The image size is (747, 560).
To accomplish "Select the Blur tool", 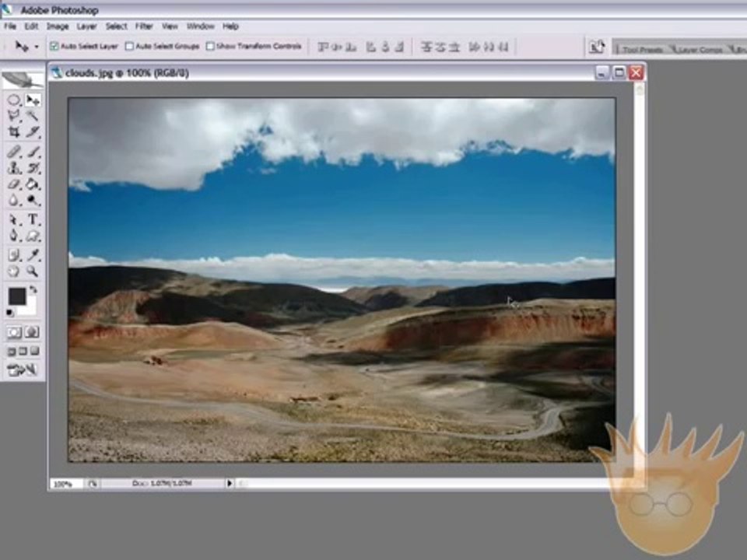I will pos(14,200).
